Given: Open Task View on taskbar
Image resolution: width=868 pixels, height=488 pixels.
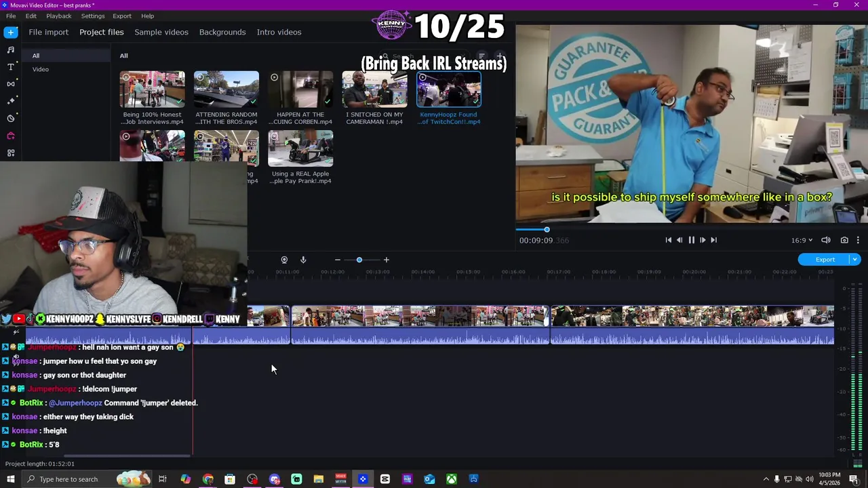Looking at the screenshot, I should click(x=163, y=479).
